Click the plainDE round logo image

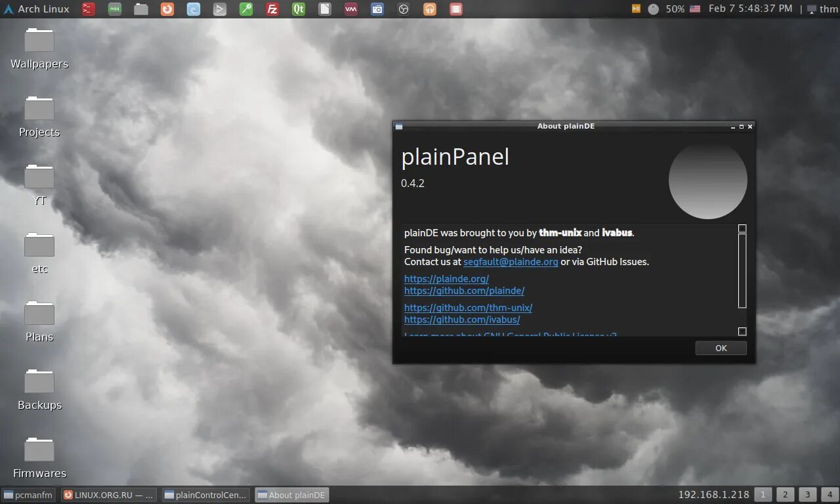point(708,180)
